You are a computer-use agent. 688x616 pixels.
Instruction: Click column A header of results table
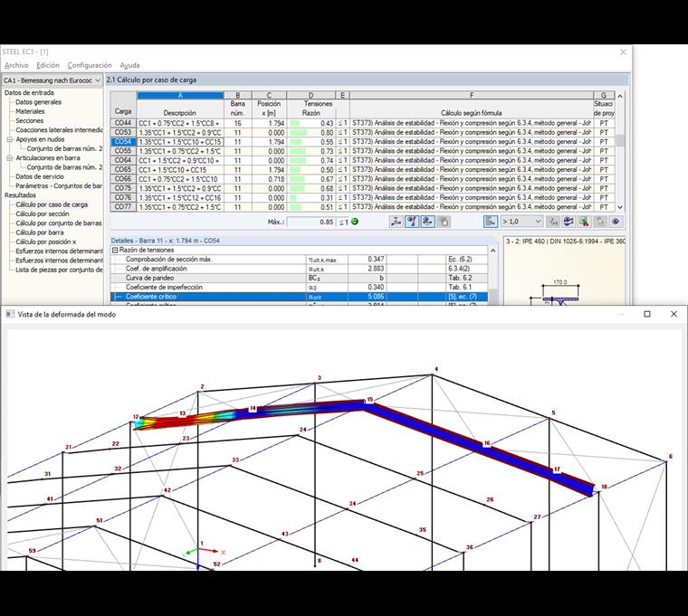(x=180, y=95)
